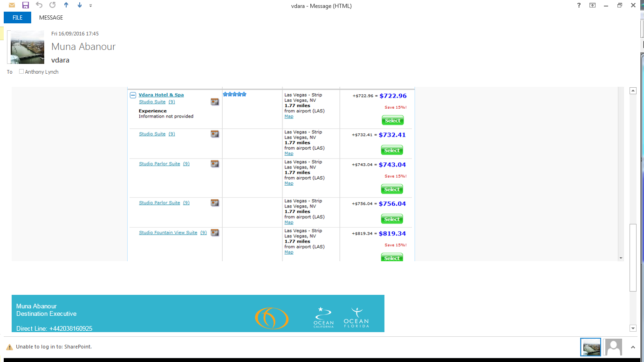
Task: Click the Muna Abanour photo in People Pane
Action: click(590, 347)
